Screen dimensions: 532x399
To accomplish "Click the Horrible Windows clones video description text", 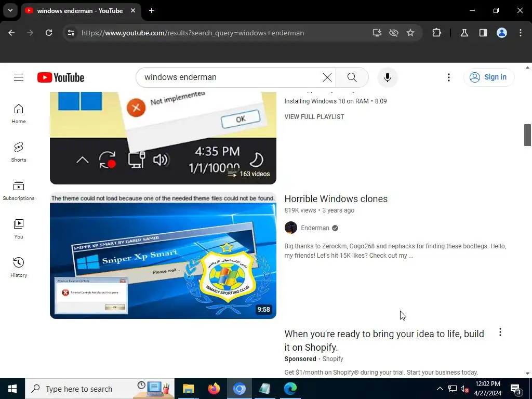I will click(395, 251).
